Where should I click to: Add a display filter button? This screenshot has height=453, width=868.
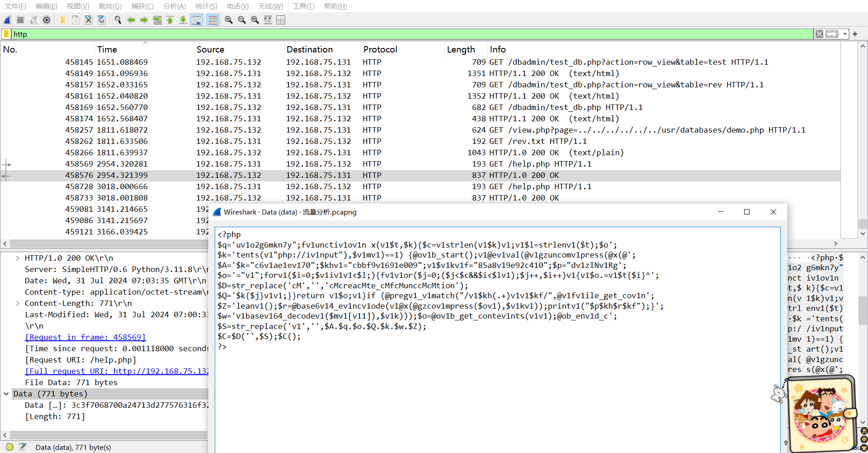pos(855,34)
